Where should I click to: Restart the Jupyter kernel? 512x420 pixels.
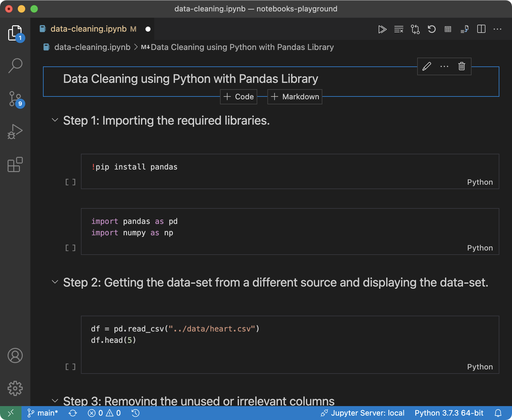pos(431,29)
